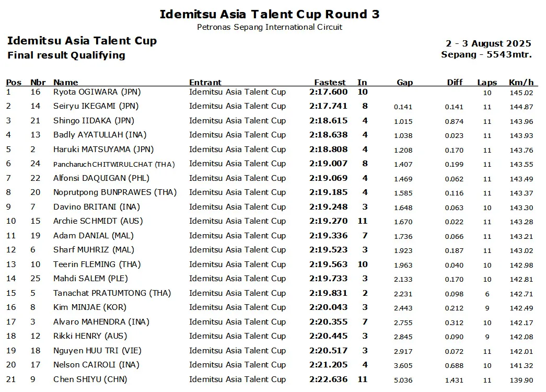The image size is (546, 392).
Task: Click the 'Laps' column header
Action: pos(487,82)
